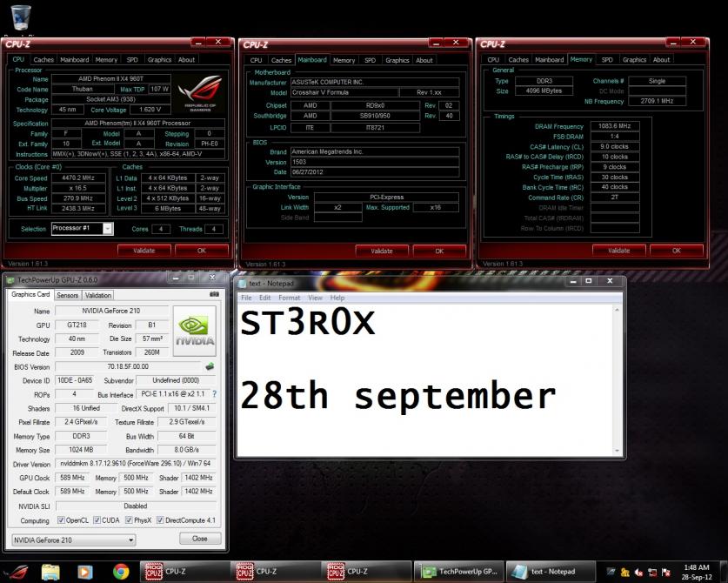Click the network icon in system tray

coord(652,573)
